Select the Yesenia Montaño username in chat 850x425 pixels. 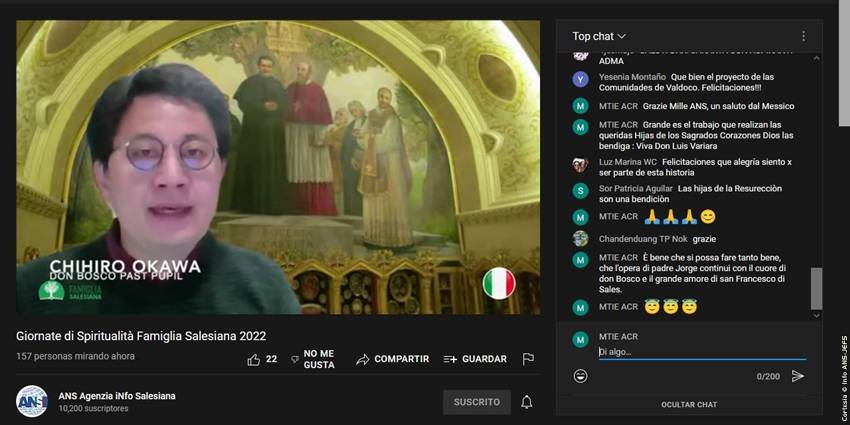coord(632,77)
